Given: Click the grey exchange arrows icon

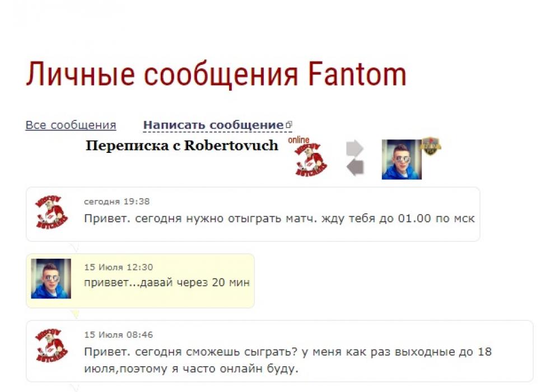Looking at the screenshot, I should tap(355, 158).
